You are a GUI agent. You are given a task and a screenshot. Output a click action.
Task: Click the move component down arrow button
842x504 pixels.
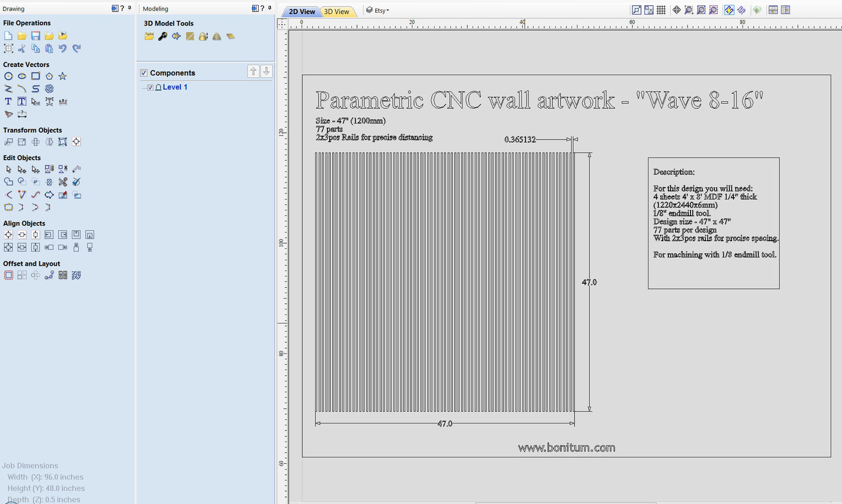[x=266, y=71]
